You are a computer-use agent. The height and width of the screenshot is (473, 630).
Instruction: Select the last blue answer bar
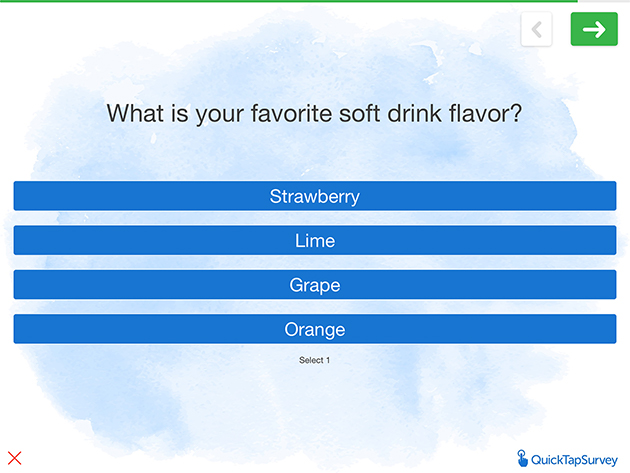(315, 329)
